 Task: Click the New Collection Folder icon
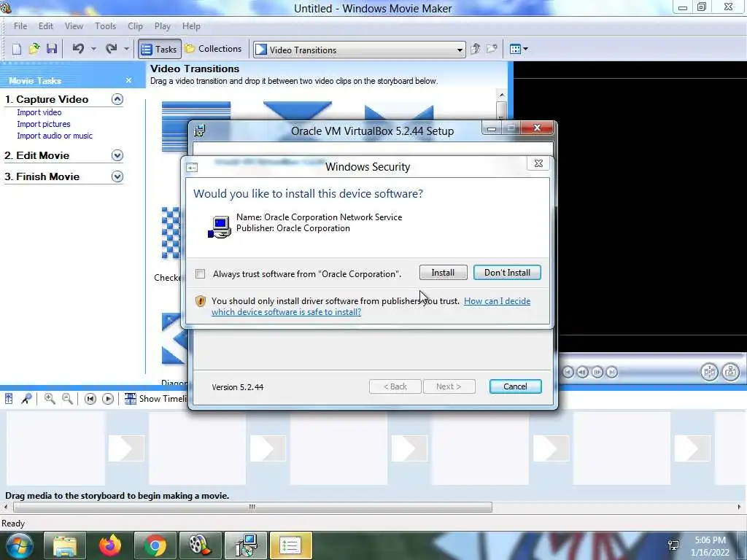(x=492, y=49)
